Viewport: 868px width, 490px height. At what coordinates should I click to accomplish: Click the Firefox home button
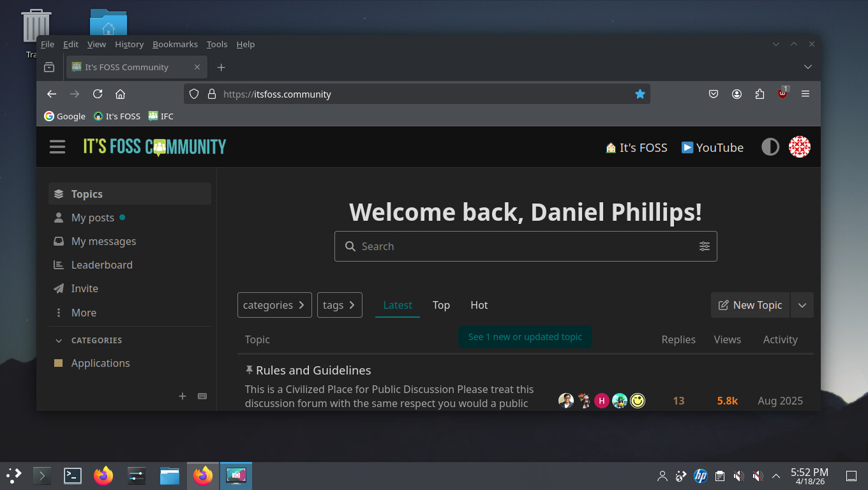click(x=120, y=94)
